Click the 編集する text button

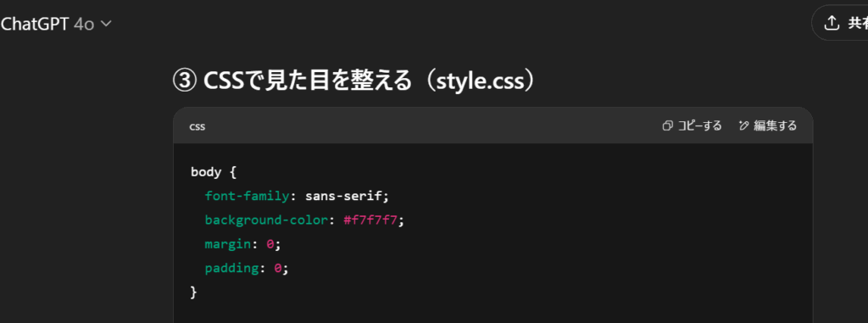point(775,125)
